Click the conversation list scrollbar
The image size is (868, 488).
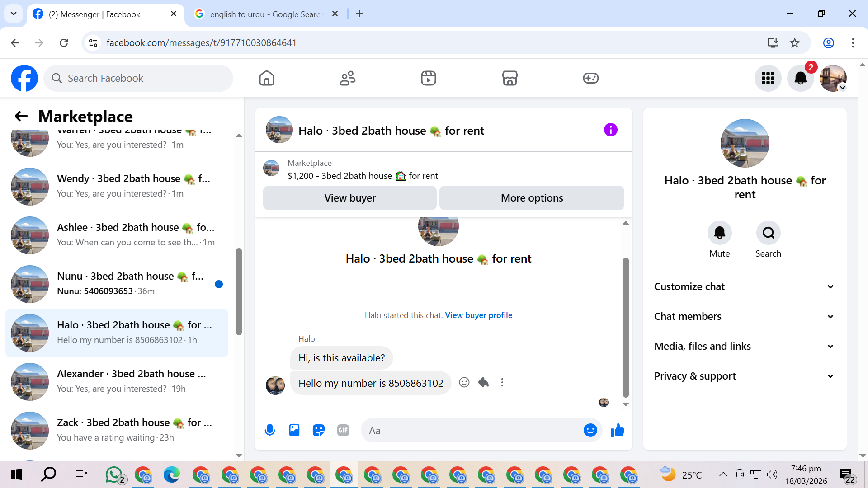click(239, 291)
